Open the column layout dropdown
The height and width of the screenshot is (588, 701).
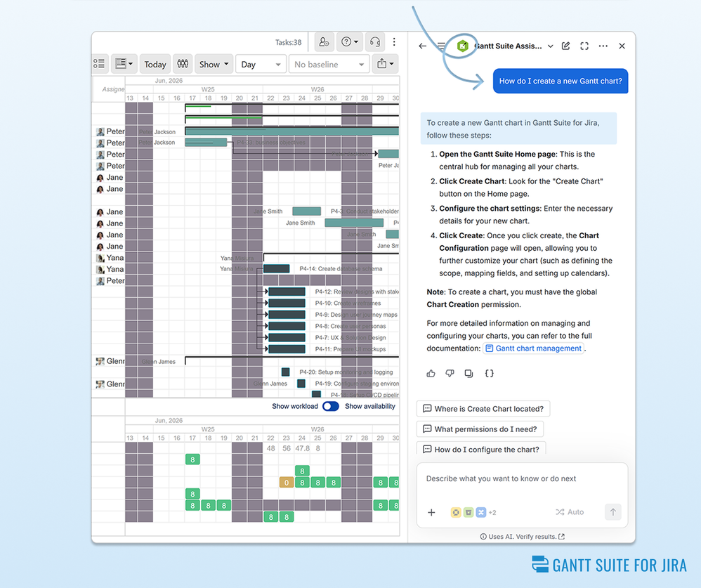coord(124,64)
